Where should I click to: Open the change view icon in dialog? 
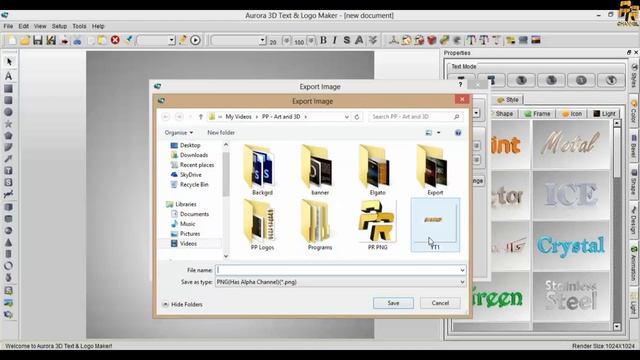point(429,133)
